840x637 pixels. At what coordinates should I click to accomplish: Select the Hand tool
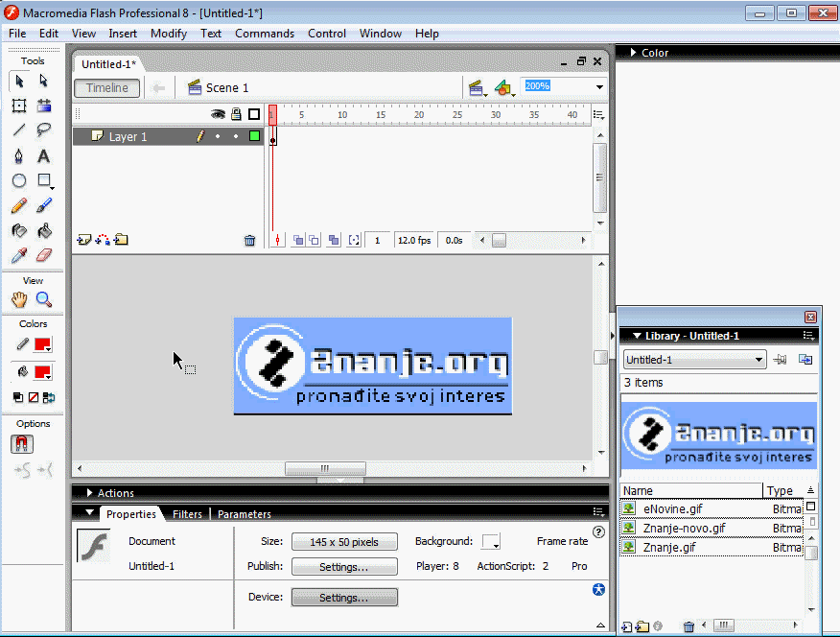click(x=19, y=299)
